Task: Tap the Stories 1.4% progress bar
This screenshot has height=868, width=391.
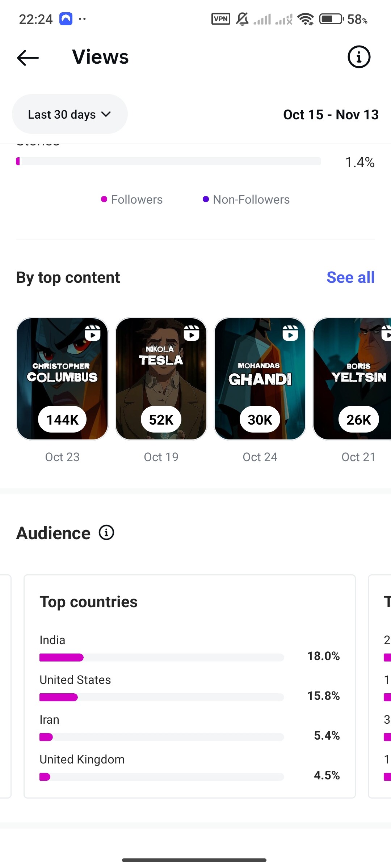Action: [168, 161]
